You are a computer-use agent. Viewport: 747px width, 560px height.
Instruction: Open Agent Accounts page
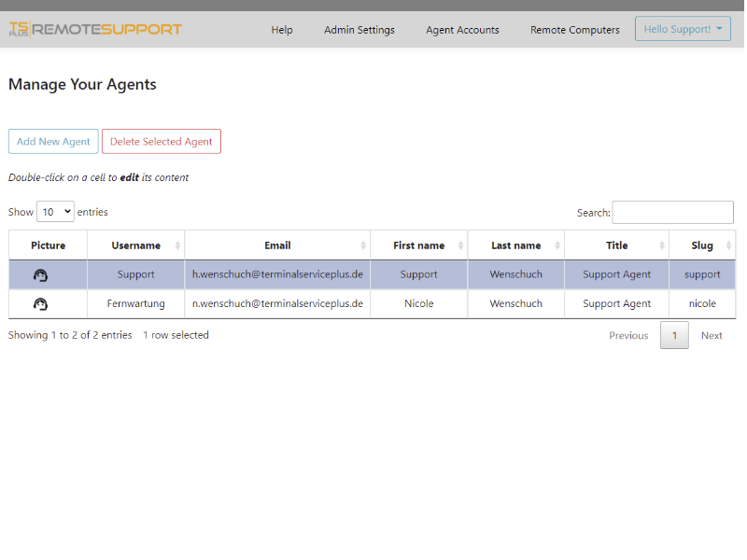pyautogui.click(x=462, y=30)
